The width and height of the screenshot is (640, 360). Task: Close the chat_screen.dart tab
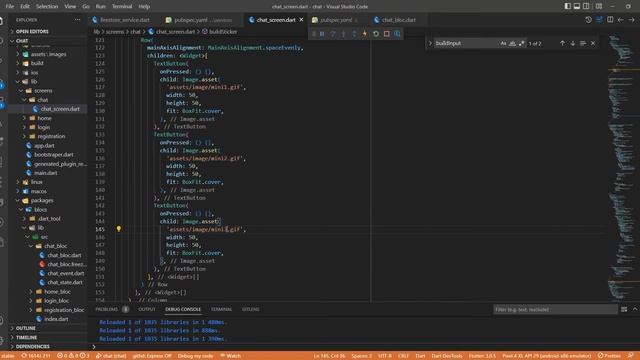coord(301,20)
